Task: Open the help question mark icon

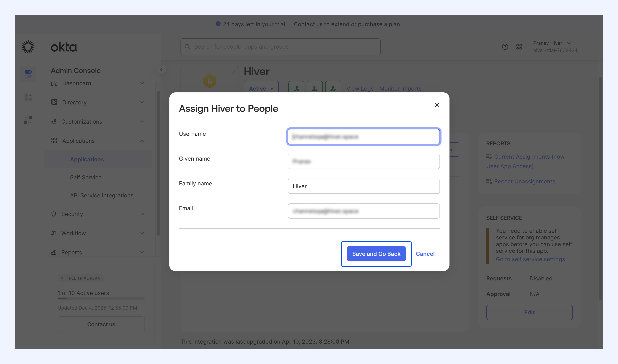Action: 505,47
